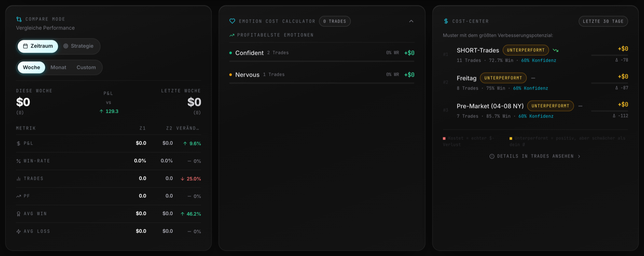Click the award icon in the Avg Win row
The height and width of the screenshot is (256, 644).
pos(19,214)
